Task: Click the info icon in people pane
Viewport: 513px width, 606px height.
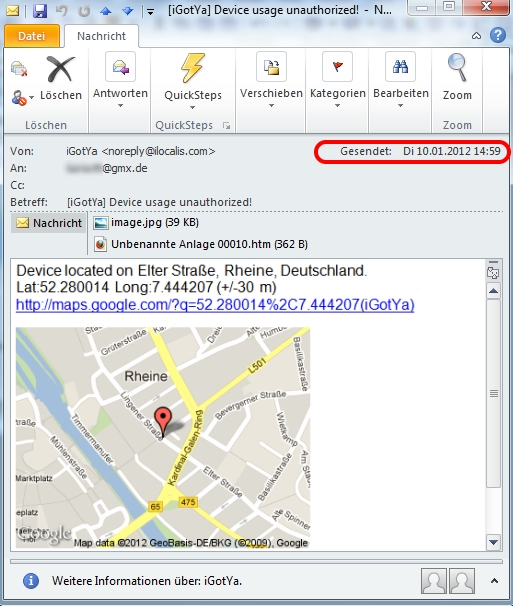Action: coord(31,580)
